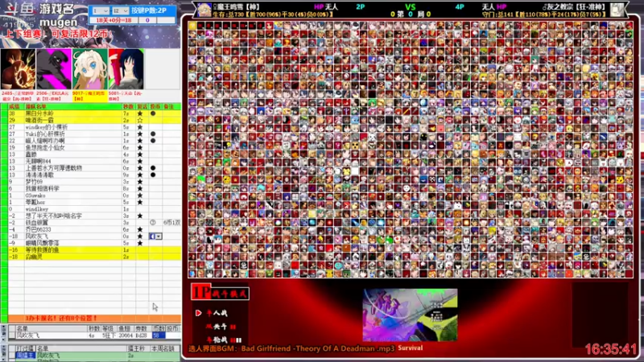The image size is (644, 362).
Task: Click the field showing 0 beside the score formula
Action: 147,19
